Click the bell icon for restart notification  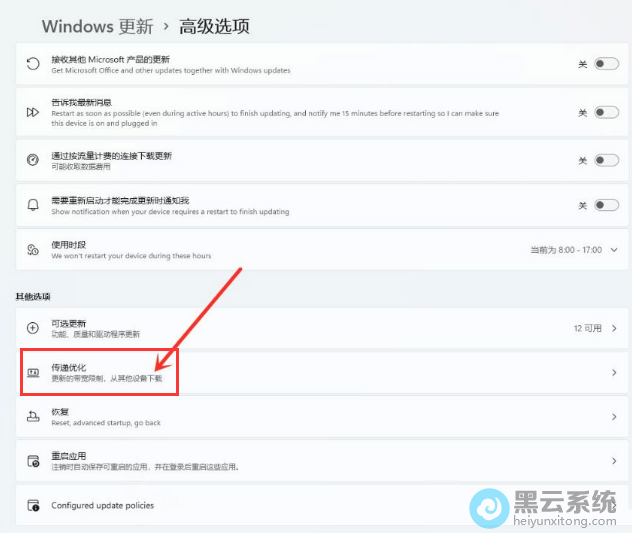[33, 205]
